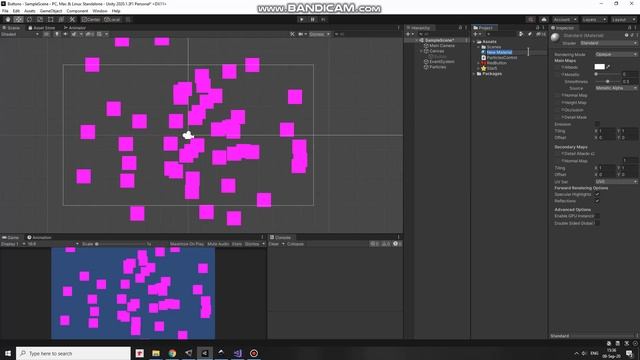Switch to the Animation tab

coord(39,237)
